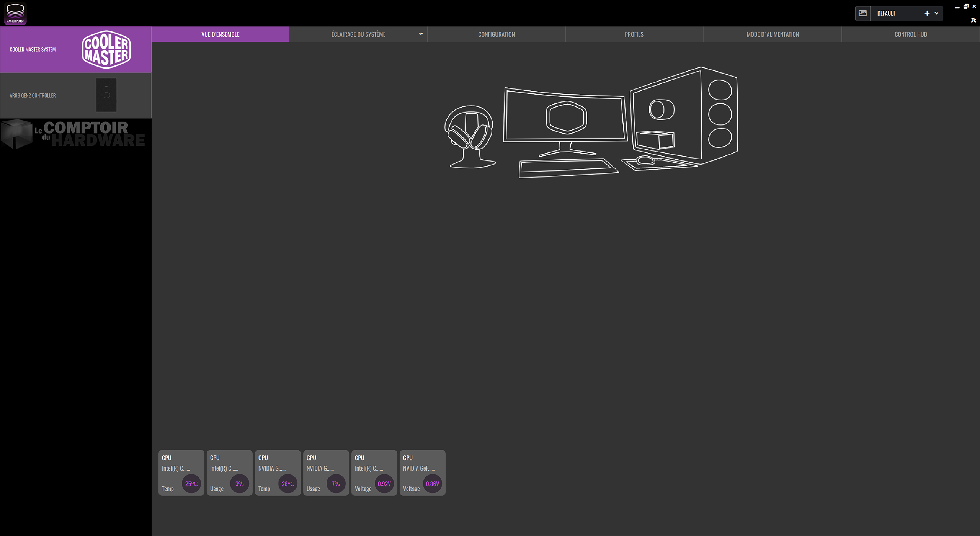
Task: Click the monitor outline illustration
Action: click(566, 117)
